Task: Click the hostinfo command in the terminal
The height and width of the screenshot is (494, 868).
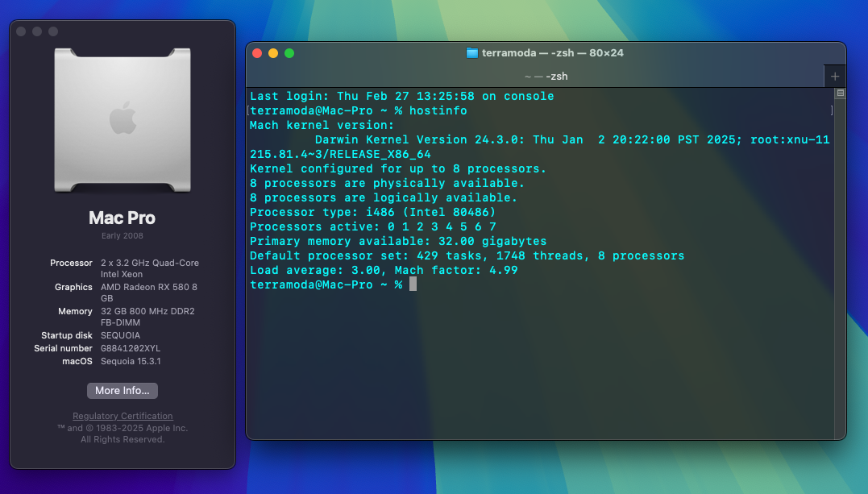Action: point(438,110)
